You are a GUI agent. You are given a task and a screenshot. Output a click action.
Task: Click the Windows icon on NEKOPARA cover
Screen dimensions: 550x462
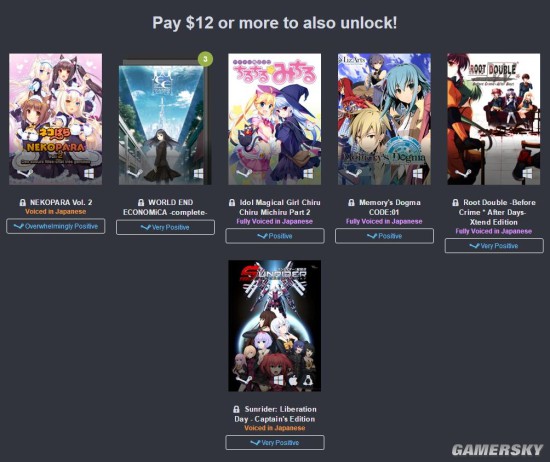(89, 173)
